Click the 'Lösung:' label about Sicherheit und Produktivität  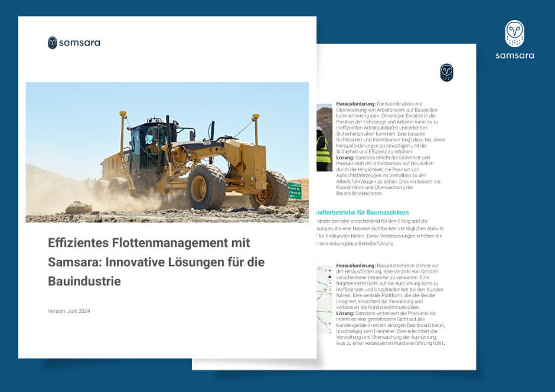[x=345, y=158]
